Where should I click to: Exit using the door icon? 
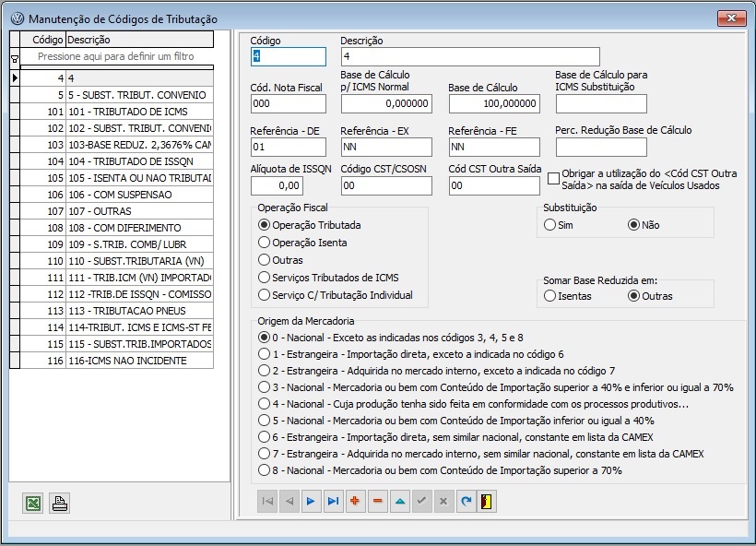[x=487, y=502]
